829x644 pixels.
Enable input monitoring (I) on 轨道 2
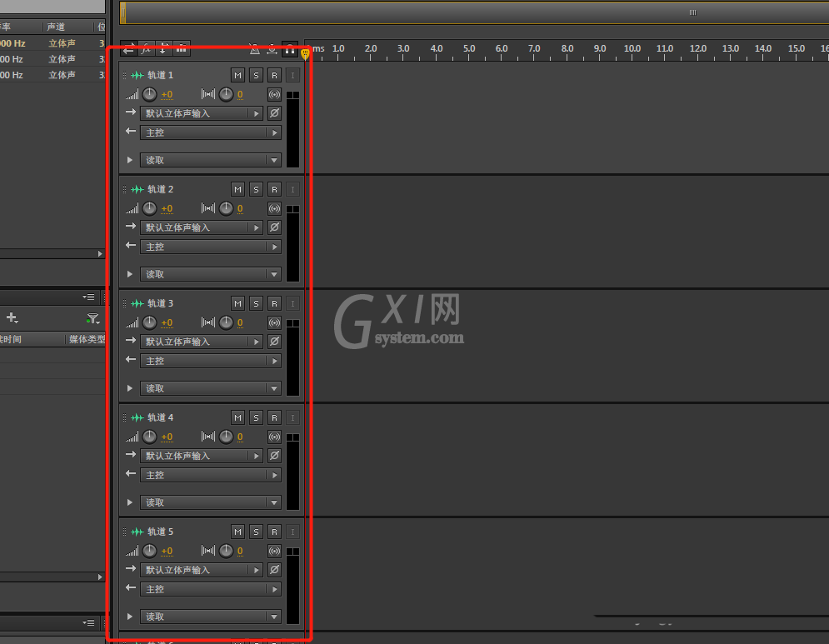292,189
